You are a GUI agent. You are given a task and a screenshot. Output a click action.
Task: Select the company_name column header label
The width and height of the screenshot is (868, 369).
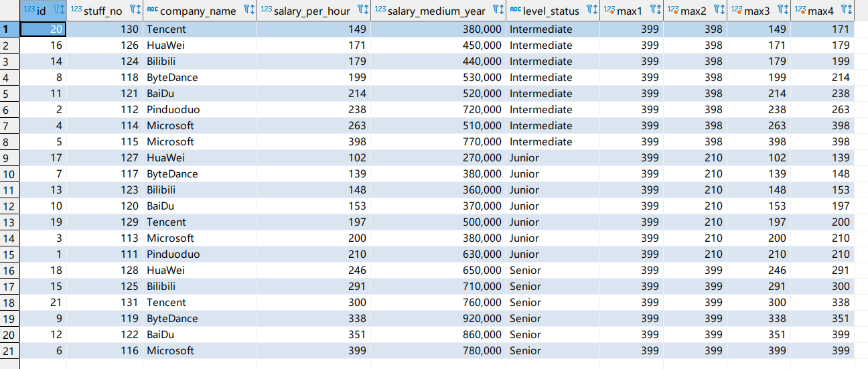coord(198,11)
